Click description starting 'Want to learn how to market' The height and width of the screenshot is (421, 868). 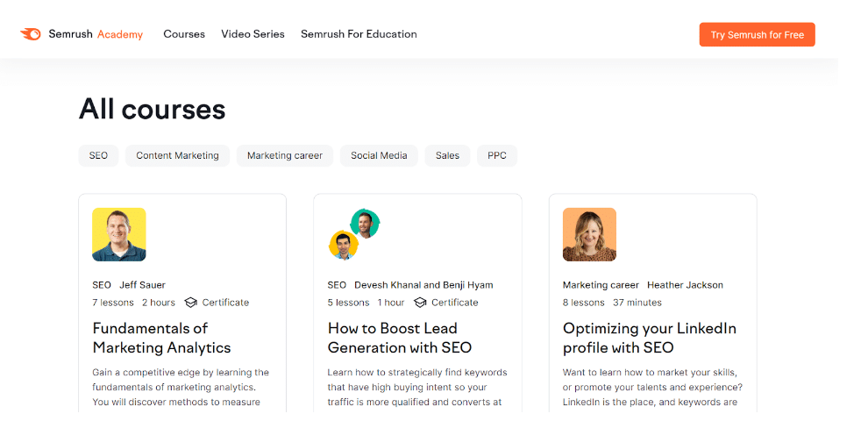[652, 387]
